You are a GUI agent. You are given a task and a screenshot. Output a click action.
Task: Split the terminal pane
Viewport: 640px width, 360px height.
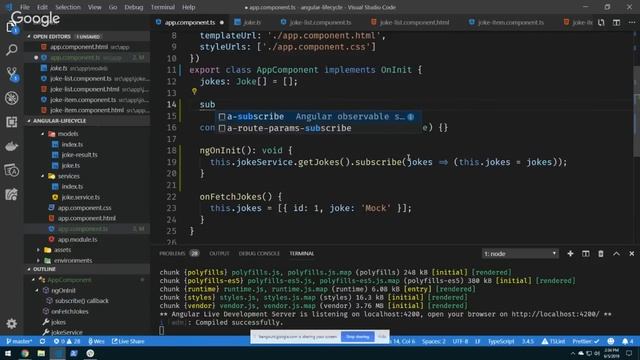[x=585, y=253]
